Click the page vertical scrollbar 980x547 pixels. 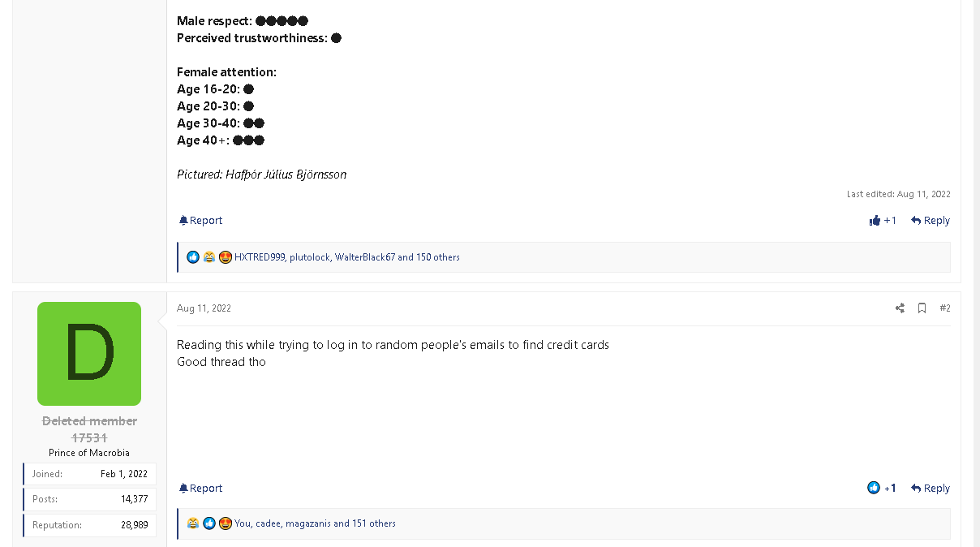(977, 273)
